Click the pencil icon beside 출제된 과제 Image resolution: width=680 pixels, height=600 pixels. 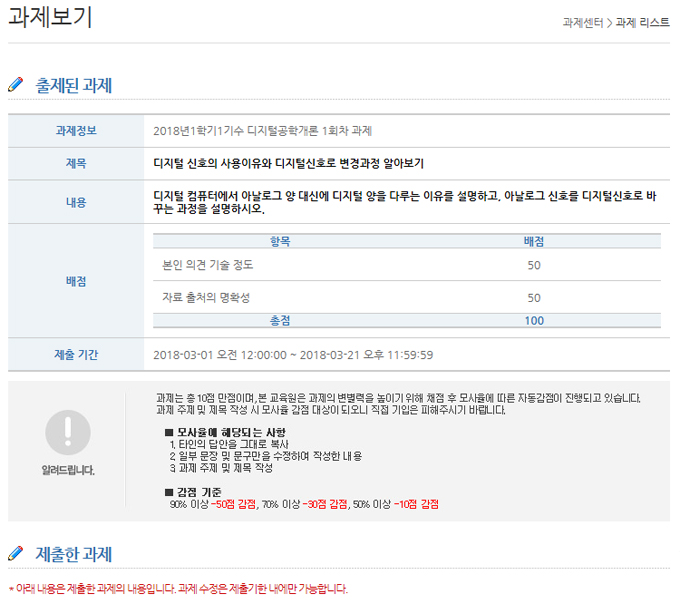tap(15, 86)
